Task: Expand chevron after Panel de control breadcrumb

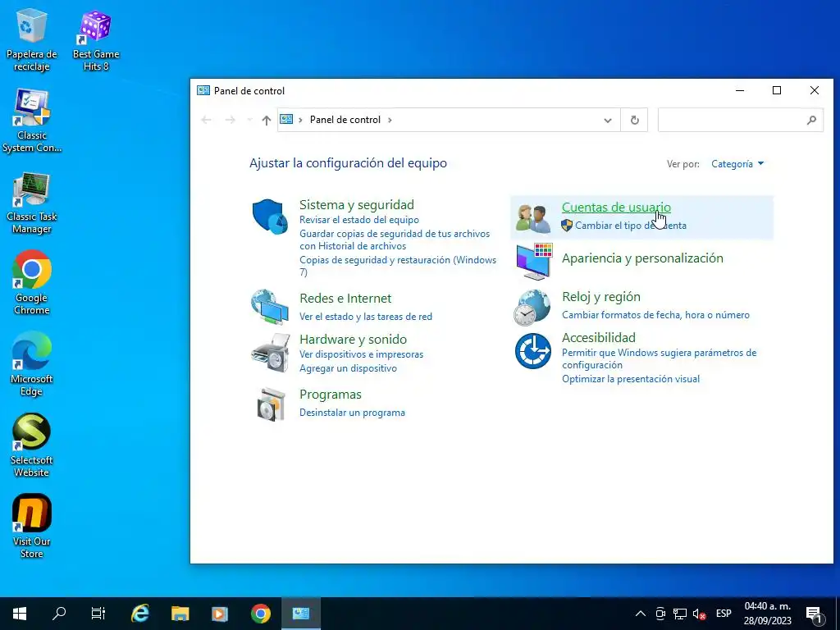Action: 390,120
